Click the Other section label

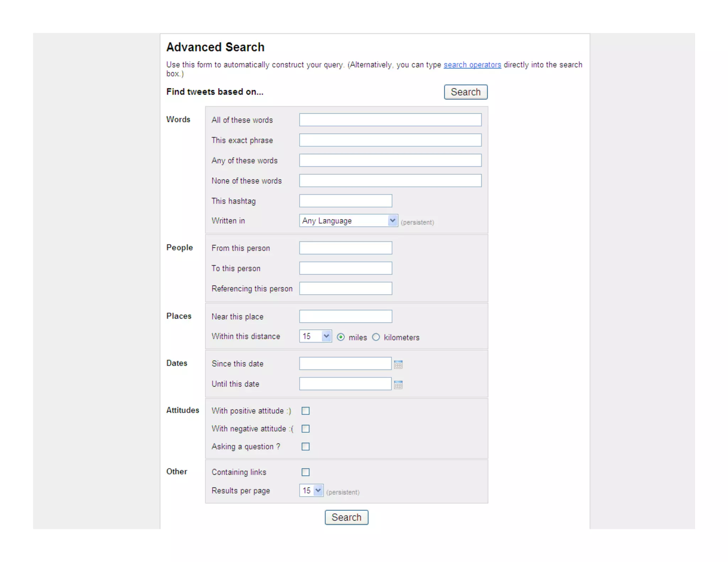coord(177,471)
